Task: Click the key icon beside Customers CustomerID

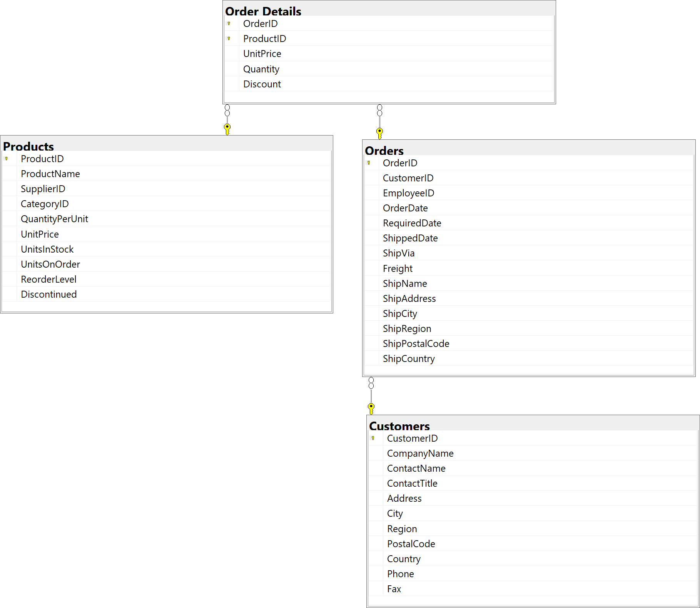Action: coord(373,438)
